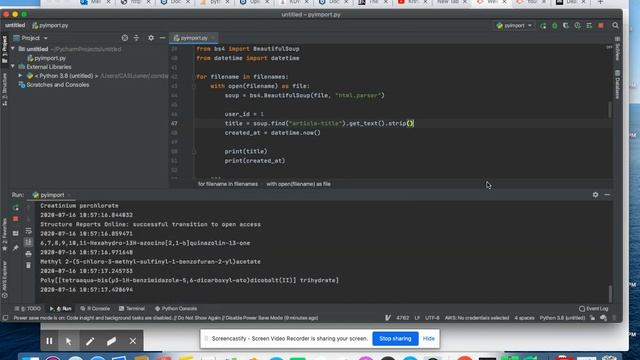Toggle the AWS Explorer side tool window
Viewport: 640px width, 360px height.
tap(4, 280)
